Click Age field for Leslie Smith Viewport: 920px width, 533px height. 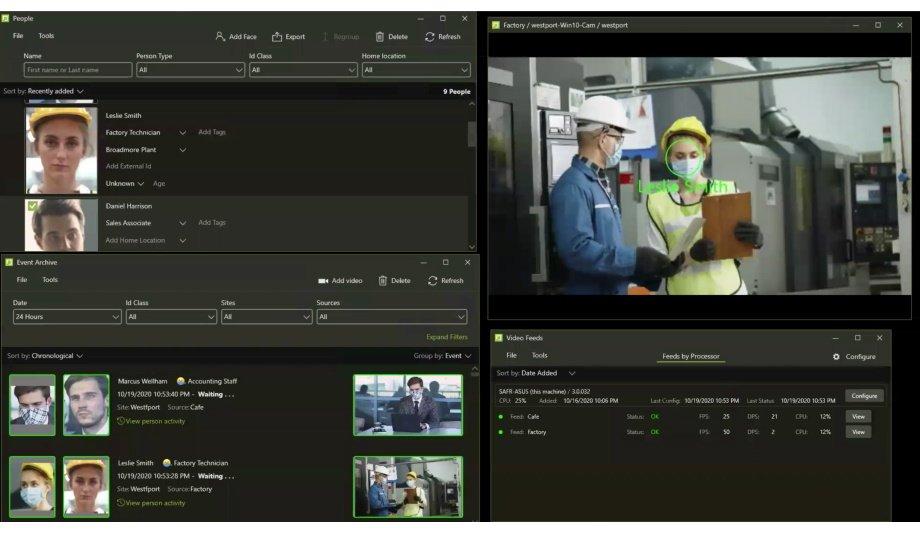click(x=159, y=184)
